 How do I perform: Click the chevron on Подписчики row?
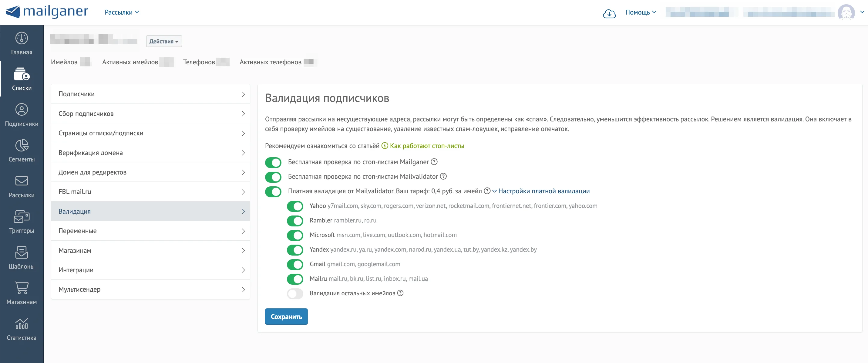(x=243, y=94)
